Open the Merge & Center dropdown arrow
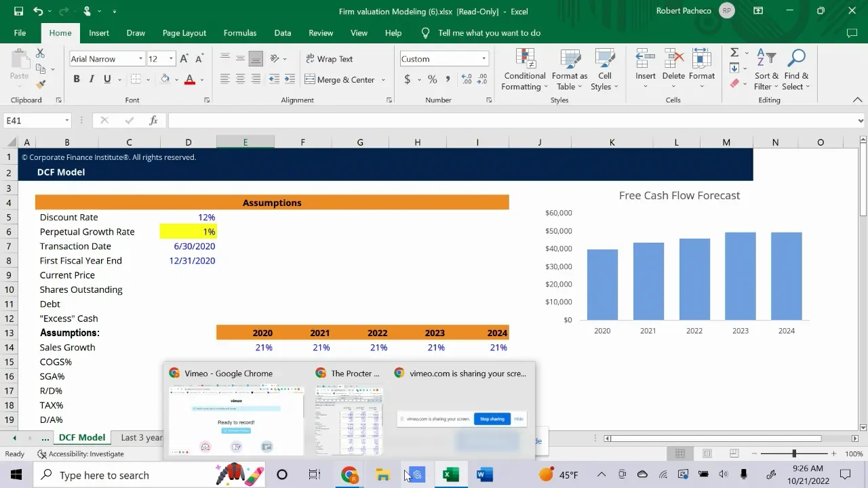 pyautogui.click(x=383, y=79)
